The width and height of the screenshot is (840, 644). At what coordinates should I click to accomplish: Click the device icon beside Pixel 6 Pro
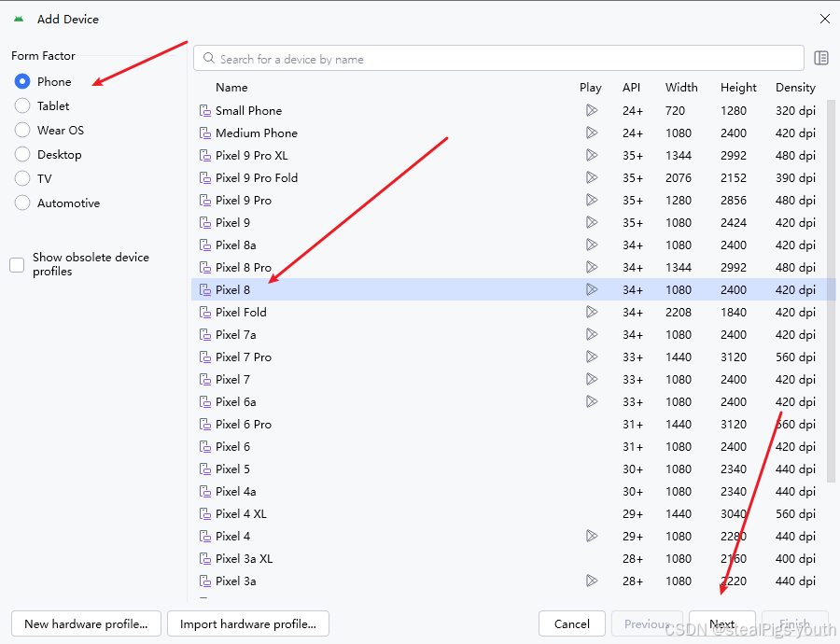point(205,425)
